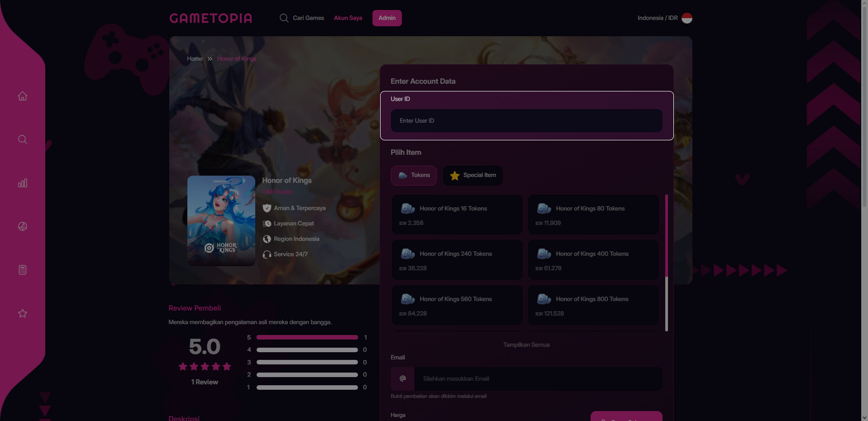This screenshot has width=868, height=421.
Task: Click the Layanan Cepat label
Action: click(294, 224)
